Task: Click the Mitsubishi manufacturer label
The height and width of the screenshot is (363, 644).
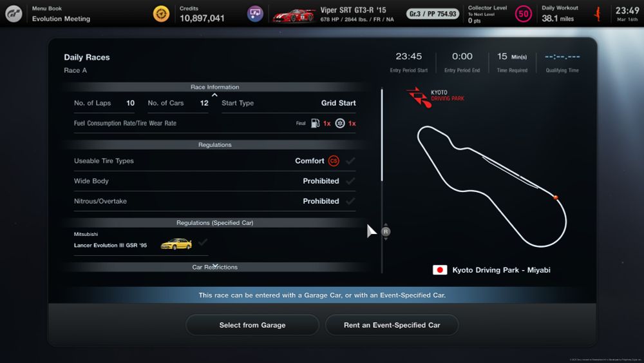Action: pos(86,234)
